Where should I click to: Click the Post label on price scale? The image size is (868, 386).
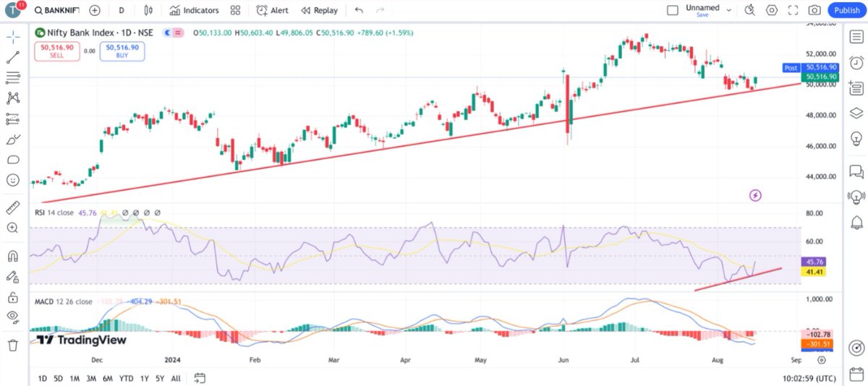792,67
